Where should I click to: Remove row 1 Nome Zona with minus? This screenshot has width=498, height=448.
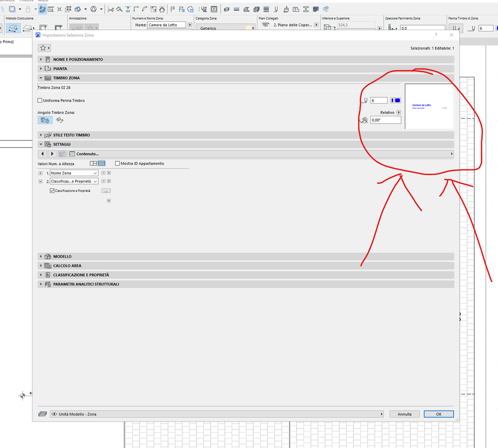tap(103, 173)
